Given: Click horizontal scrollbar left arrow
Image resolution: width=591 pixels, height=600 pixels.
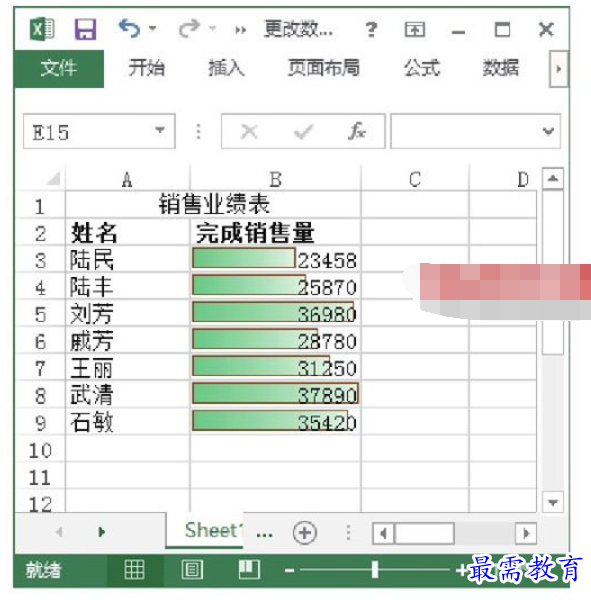Looking at the screenshot, I should click(x=384, y=533).
